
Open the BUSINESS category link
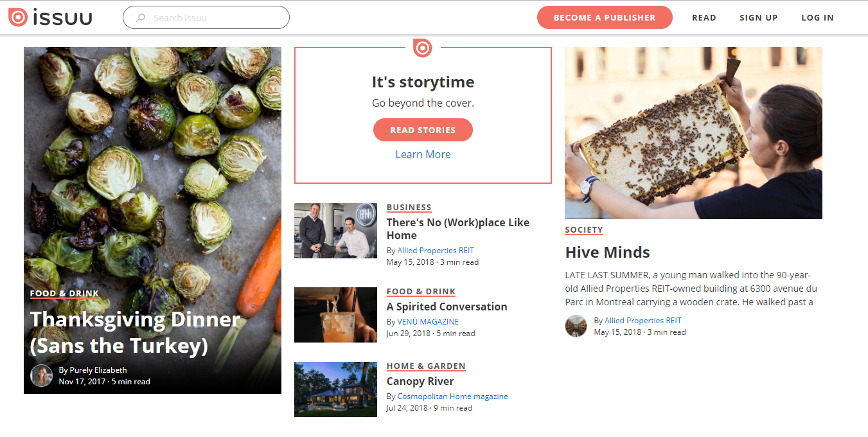coord(409,207)
